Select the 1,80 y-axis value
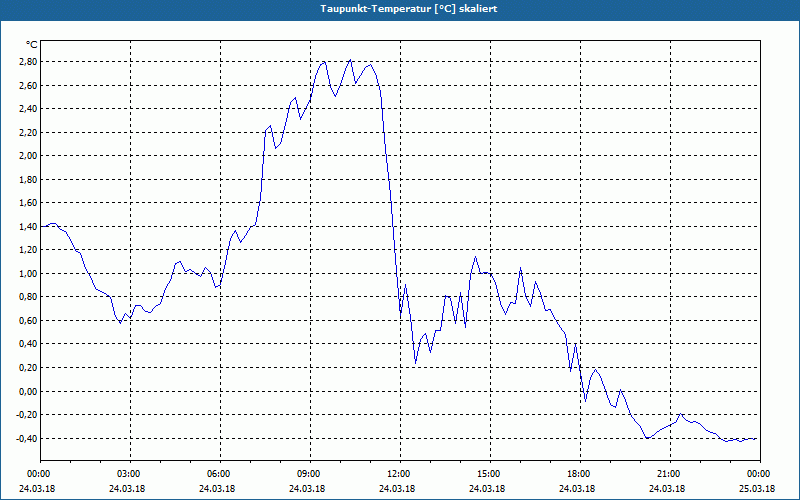 point(28,180)
